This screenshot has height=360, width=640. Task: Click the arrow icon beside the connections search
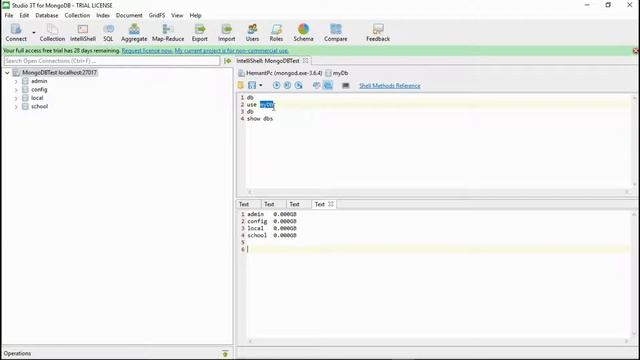click(x=228, y=61)
